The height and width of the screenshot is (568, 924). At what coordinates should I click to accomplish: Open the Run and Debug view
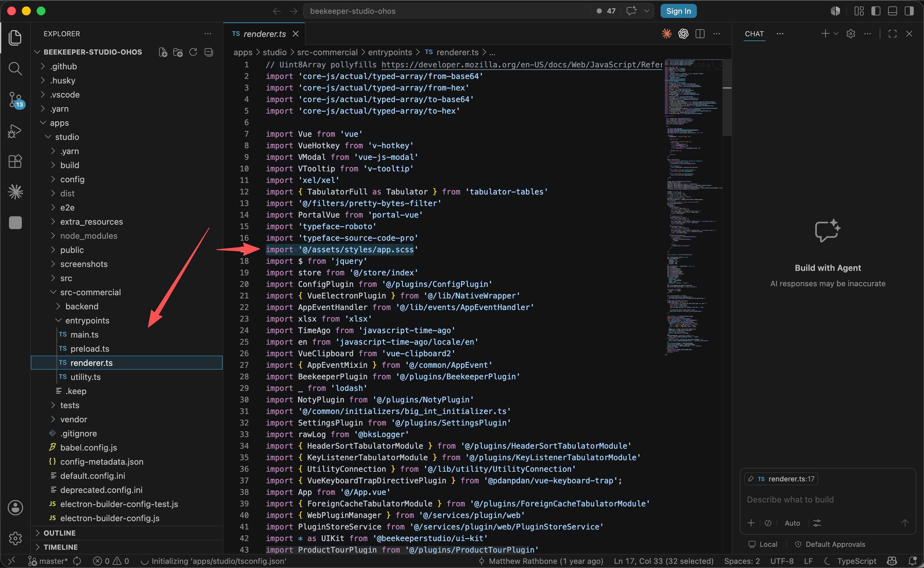(15, 131)
